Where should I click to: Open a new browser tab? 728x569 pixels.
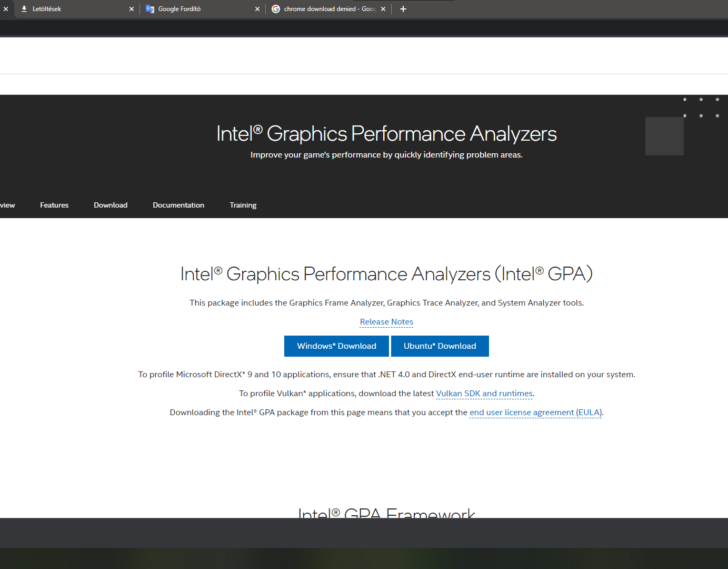(403, 9)
